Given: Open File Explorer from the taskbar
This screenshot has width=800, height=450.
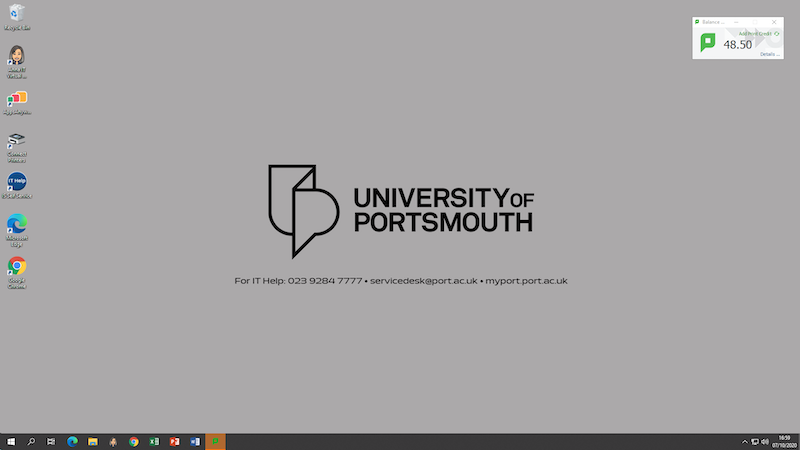Looking at the screenshot, I should point(92,442).
